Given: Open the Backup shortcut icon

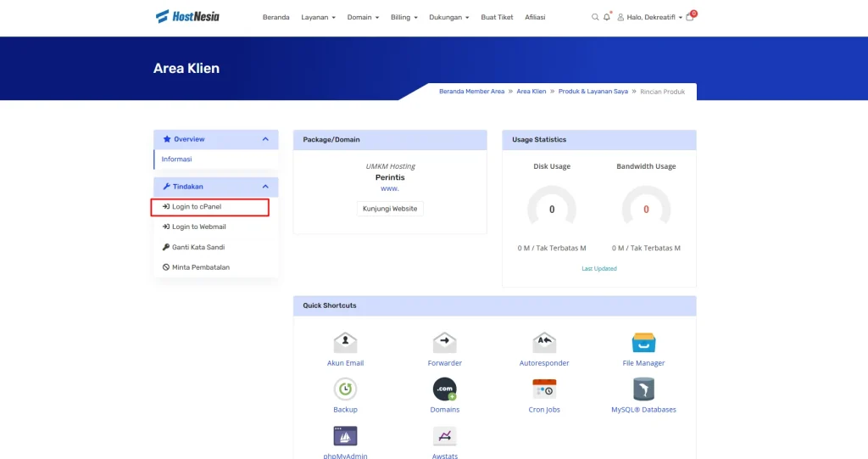Looking at the screenshot, I should [x=345, y=389].
